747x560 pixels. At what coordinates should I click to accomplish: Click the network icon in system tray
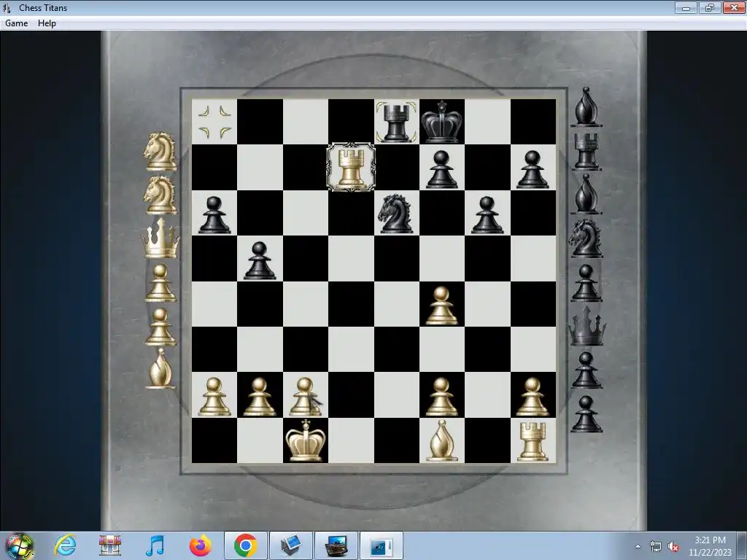pos(656,547)
